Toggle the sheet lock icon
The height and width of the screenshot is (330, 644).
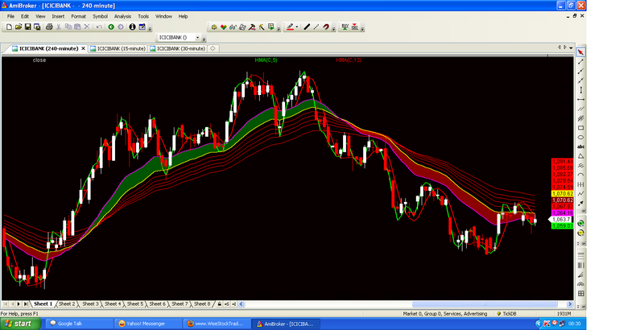pyautogui.click(x=219, y=304)
